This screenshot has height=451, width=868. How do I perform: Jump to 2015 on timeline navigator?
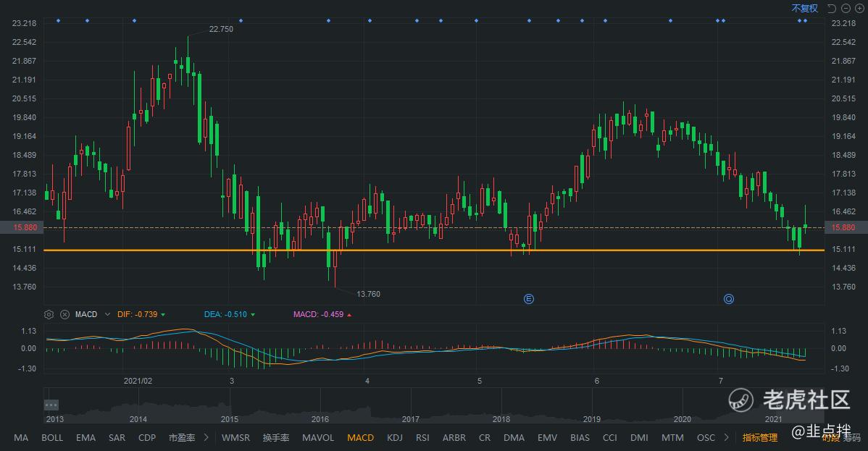click(229, 419)
